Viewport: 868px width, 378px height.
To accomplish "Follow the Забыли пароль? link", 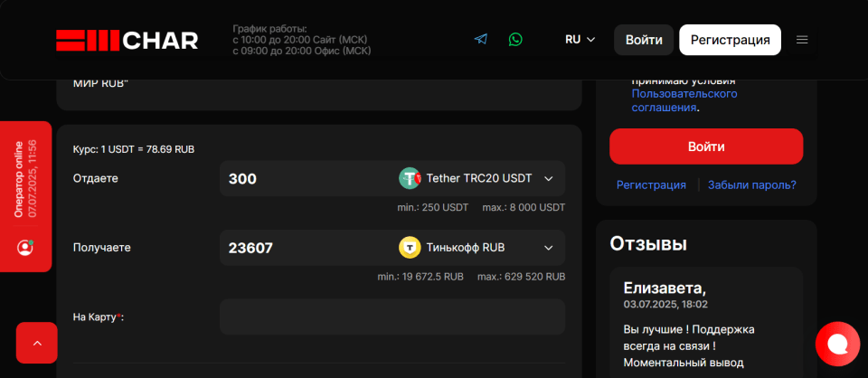I will tap(751, 184).
